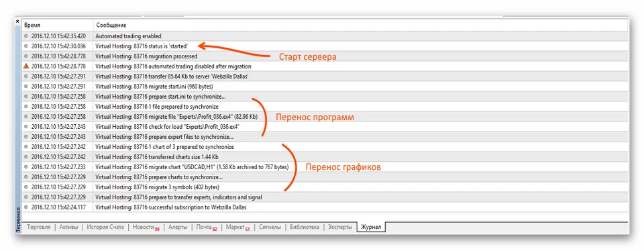Close the terminal panel with the x button

coord(17,21)
